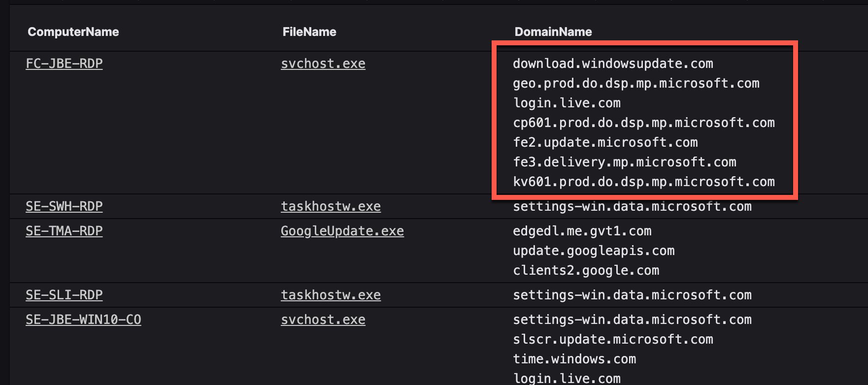Select fe2.update.microsoft.com domain entry
Viewport: 868px width, 385px height.
tap(605, 142)
